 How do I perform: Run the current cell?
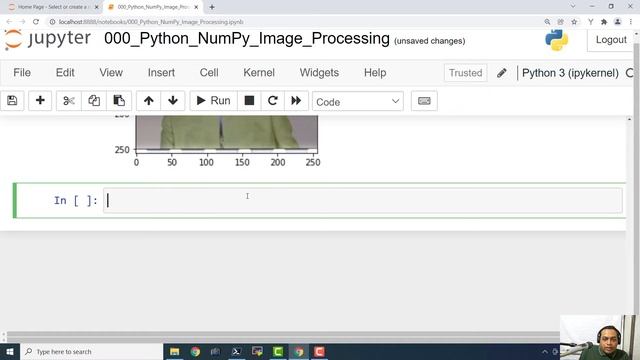click(x=213, y=101)
